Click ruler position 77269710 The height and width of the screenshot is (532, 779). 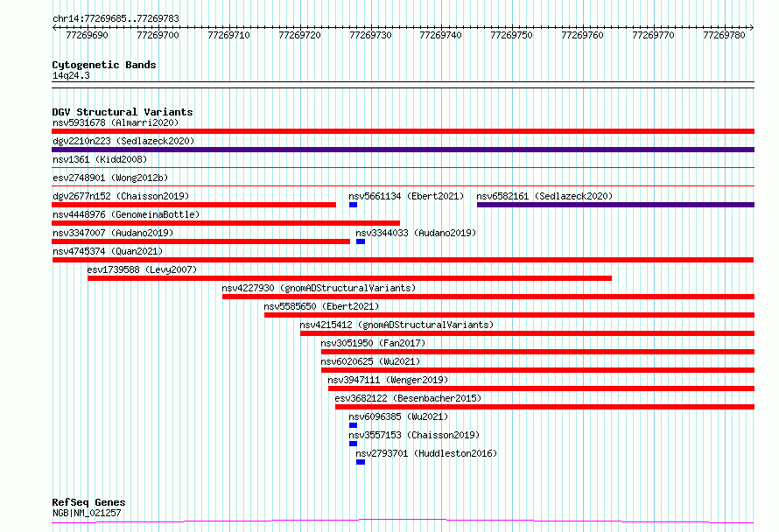(228, 35)
